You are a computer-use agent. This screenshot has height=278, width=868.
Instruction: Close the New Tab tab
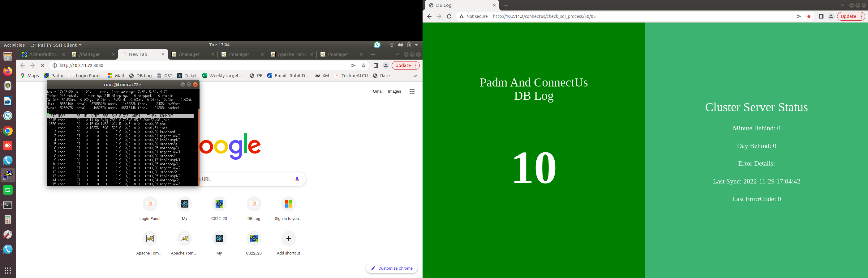pos(163,54)
